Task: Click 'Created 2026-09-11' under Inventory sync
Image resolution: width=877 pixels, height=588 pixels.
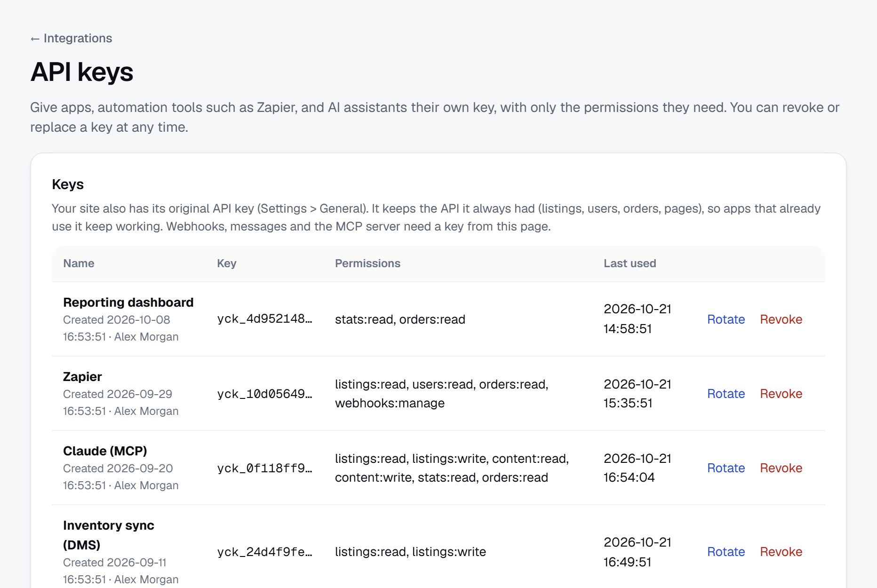Action: click(x=115, y=562)
